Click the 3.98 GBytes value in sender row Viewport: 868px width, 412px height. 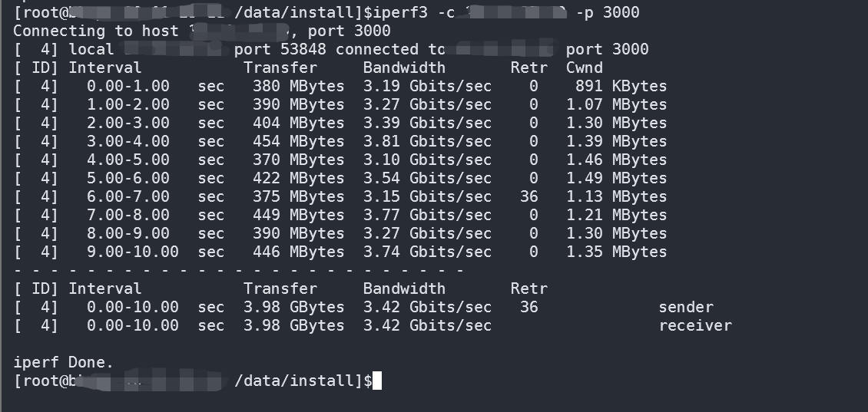[x=293, y=307]
